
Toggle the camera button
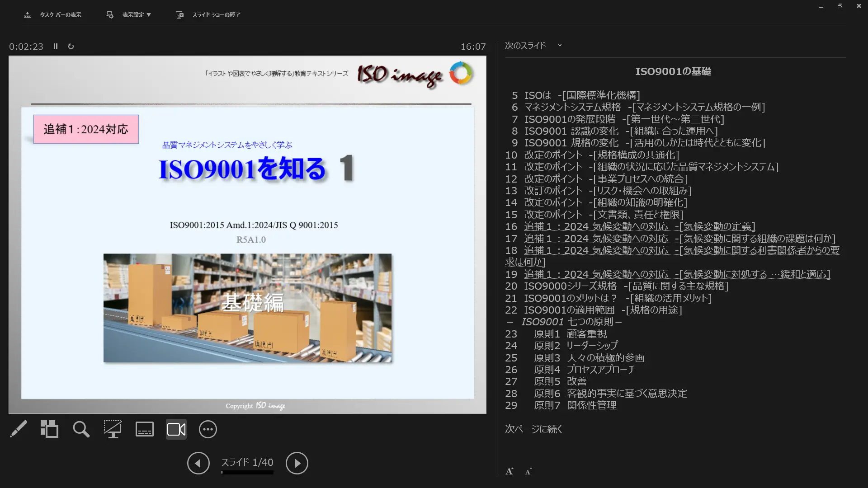tap(176, 429)
